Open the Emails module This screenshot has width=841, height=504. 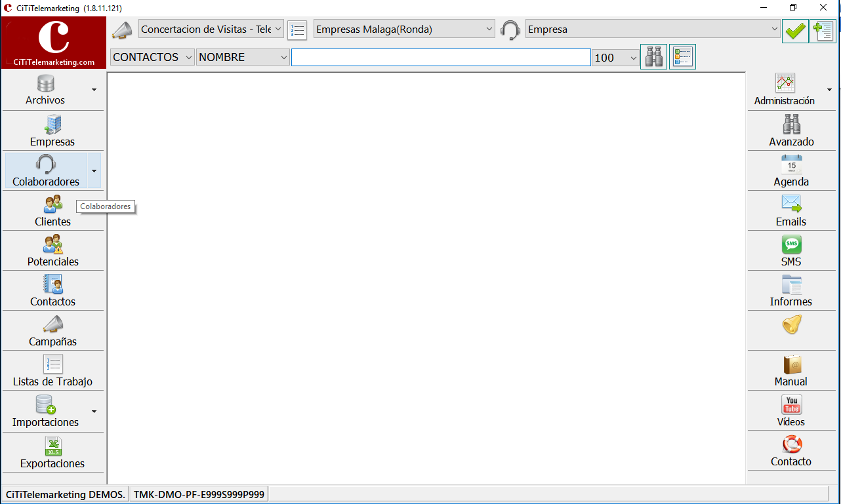click(791, 211)
